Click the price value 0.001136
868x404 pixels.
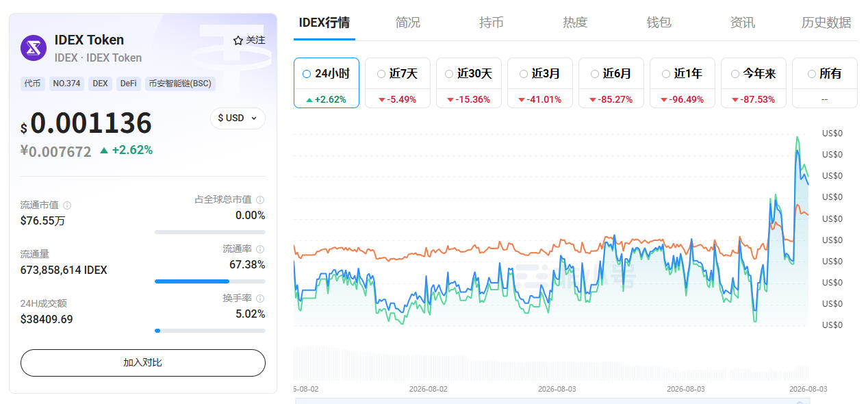[x=91, y=123]
